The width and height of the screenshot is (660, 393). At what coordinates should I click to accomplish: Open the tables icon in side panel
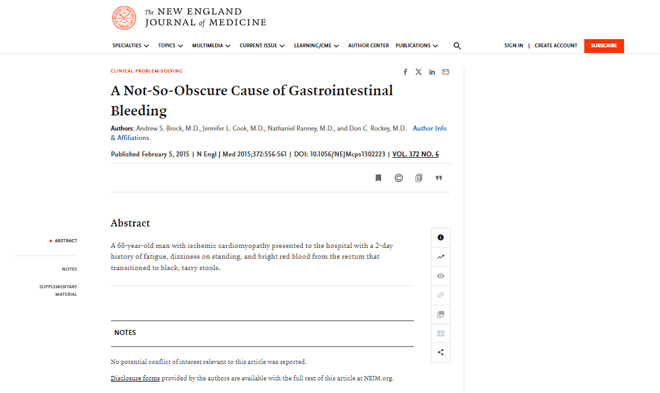[441, 333]
